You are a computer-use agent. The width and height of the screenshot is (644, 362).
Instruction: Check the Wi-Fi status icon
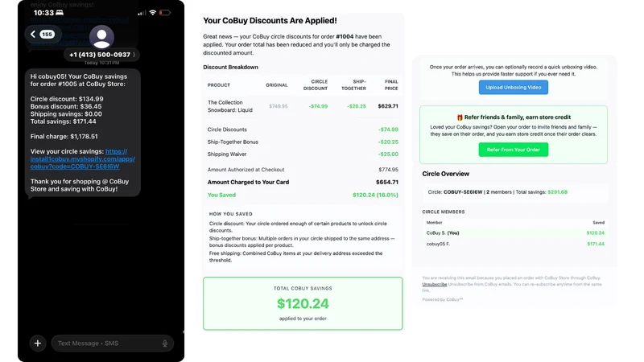pyautogui.click(x=153, y=13)
